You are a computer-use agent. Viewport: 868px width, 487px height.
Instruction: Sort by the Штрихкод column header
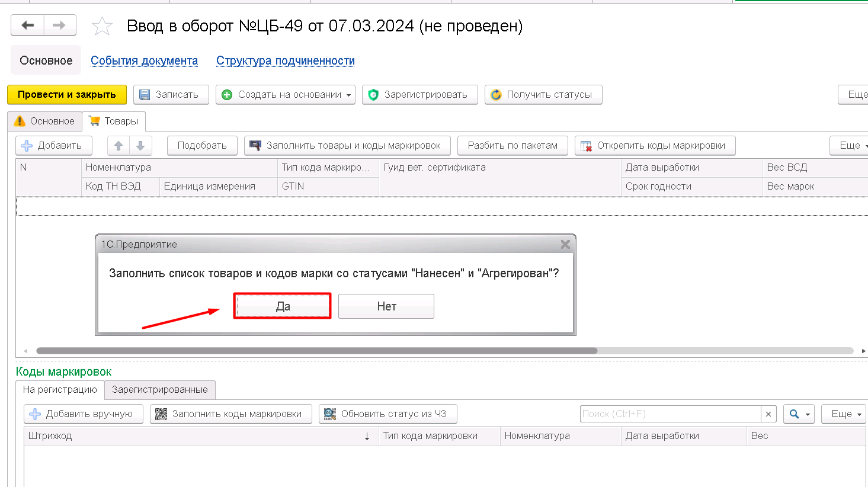click(x=201, y=436)
